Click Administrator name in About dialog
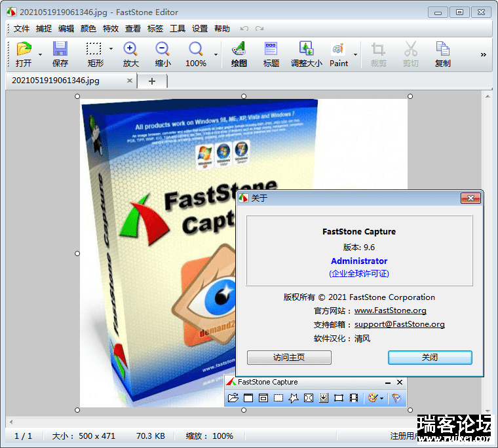The width and height of the screenshot is (498, 448). [x=359, y=261]
